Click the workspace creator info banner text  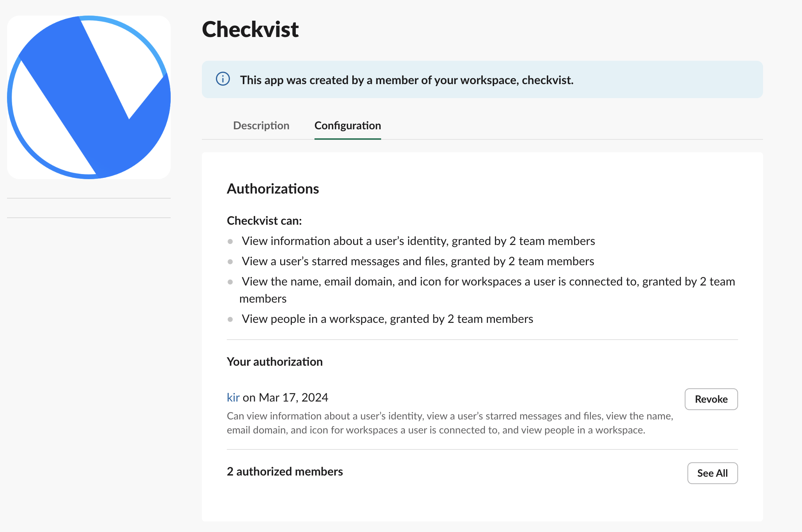[406, 80]
